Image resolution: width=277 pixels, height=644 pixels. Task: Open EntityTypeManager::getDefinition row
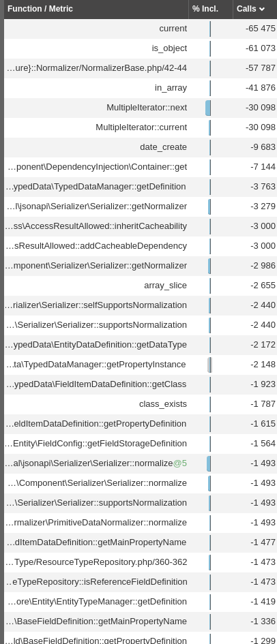[141, 602]
